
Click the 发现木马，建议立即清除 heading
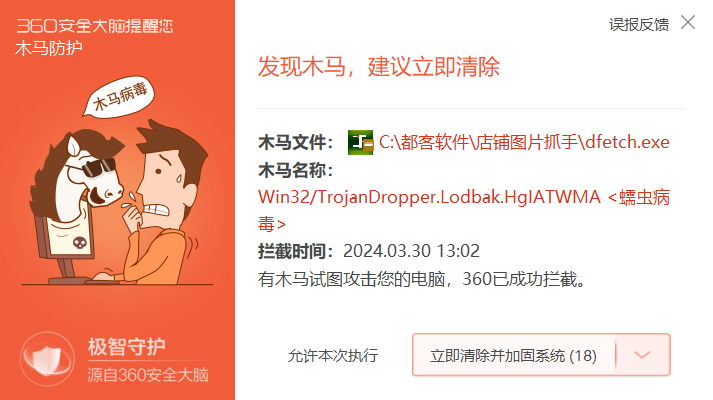(x=379, y=67)
